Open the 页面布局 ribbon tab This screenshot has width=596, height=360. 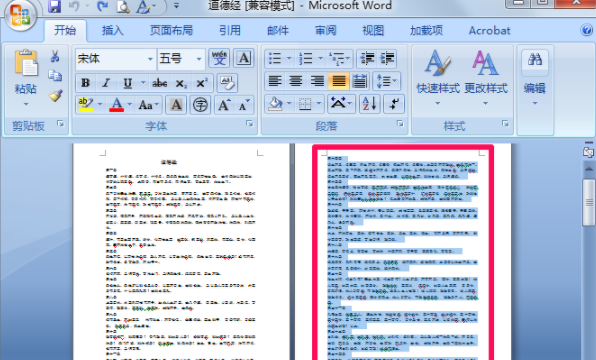(171, 30)
